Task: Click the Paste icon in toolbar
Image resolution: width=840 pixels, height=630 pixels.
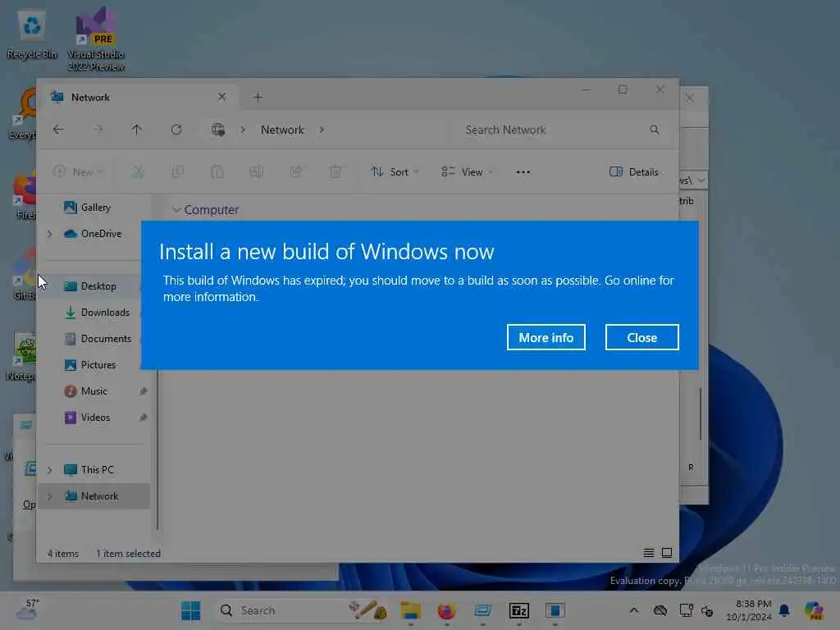Action: coord(217,172)
